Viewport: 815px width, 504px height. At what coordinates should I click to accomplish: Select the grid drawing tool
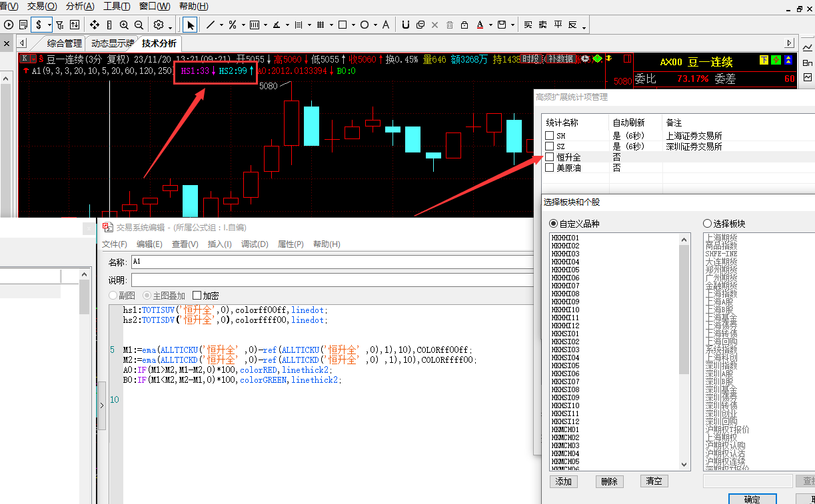coord(321,25)
